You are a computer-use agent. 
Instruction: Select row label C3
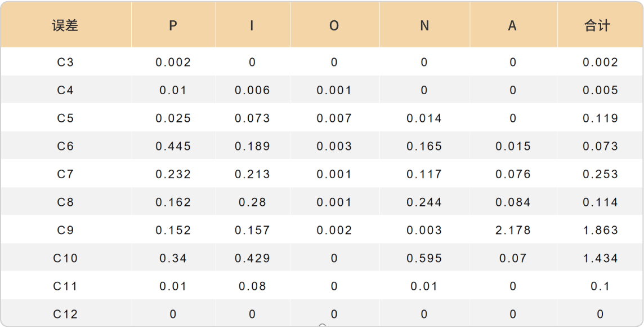(x=65, y=62)
